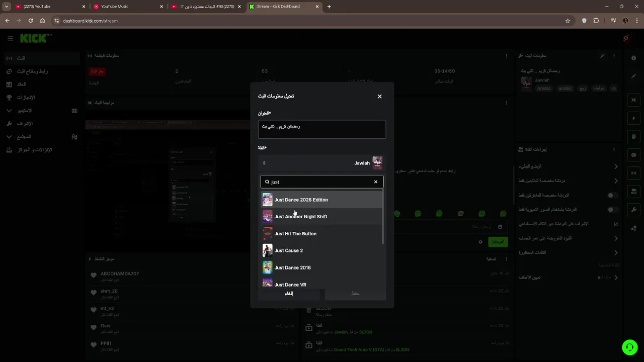Expand the goals (تعيين الأهداف) row

tap(569, 278)
